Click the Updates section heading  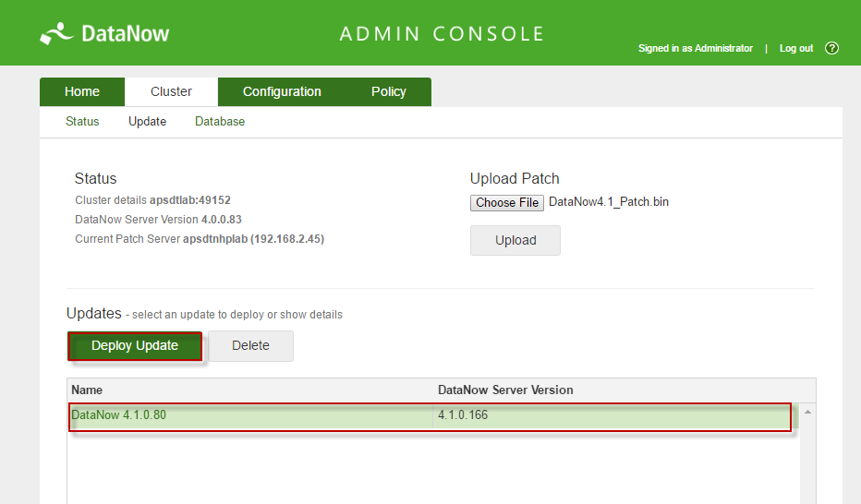tap(94, 313)
